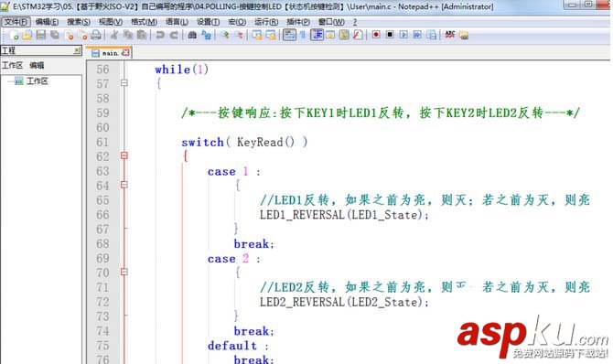Viewport: 613px width, 364px height.
Task: Click the Function List toolbar icon
Action: point(358,35)
